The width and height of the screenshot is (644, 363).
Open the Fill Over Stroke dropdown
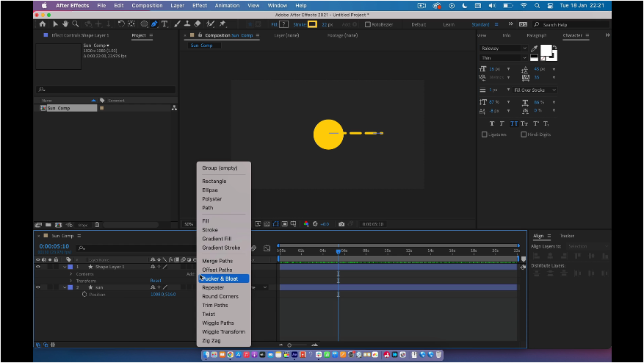pyautogui.click(x=535, y=90)
